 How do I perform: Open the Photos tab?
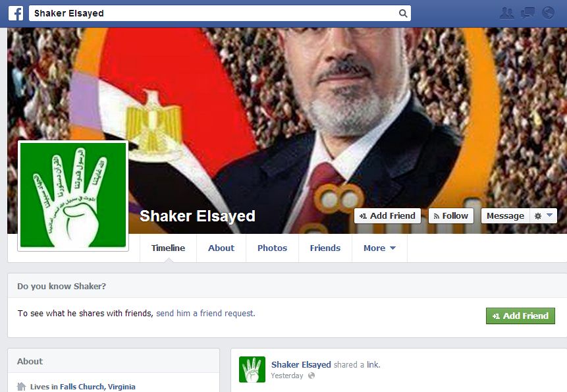point(272,248)
